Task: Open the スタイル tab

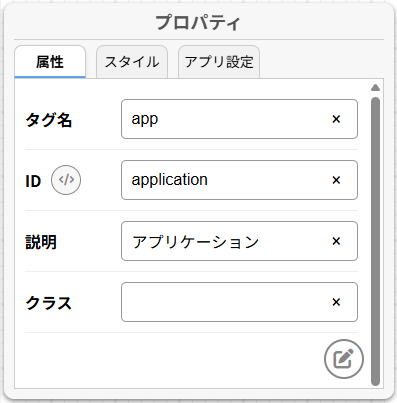Action: (x=132, y=62)
